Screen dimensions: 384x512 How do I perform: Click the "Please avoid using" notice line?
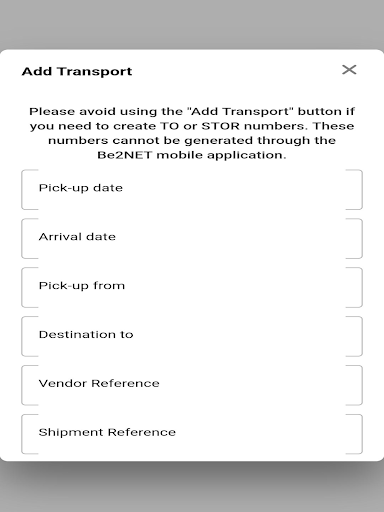(192, 111)
